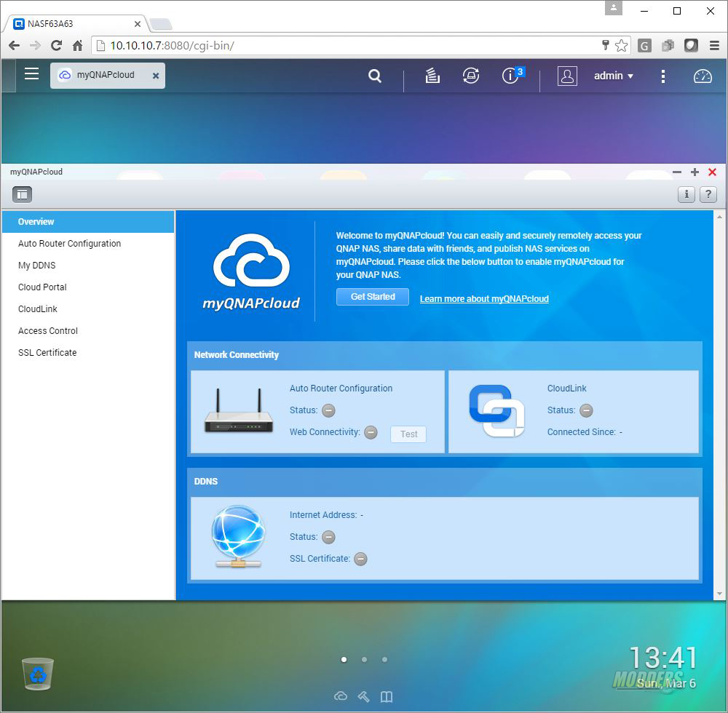Close the myQNAPcloud taskbar tab

(x=156, y=76)
